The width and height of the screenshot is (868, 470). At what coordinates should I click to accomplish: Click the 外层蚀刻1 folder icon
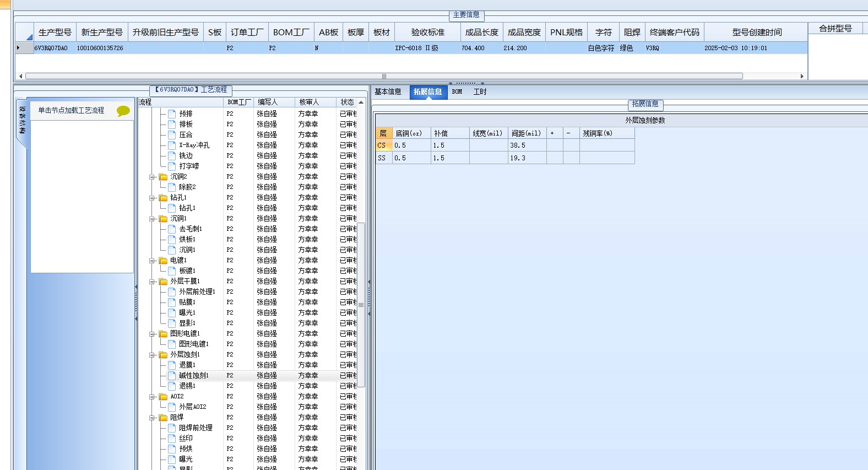click(163, 355)
